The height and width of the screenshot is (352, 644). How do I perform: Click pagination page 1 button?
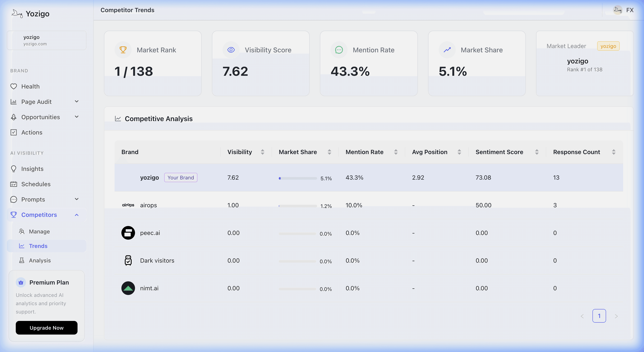click(599, 316)
